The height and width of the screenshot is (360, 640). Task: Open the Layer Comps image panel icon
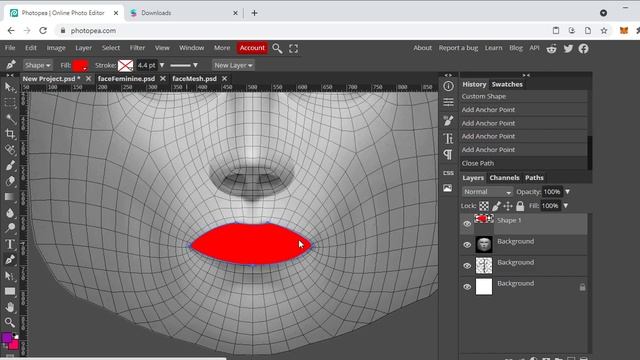tap(448, 188)
